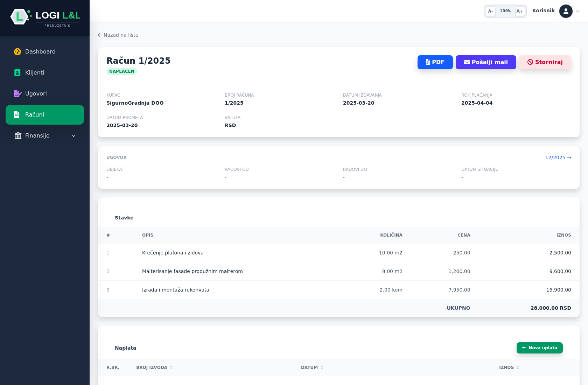Download the invoice PDF
This screenshot has height=385, width=588.
coord(435,62)
